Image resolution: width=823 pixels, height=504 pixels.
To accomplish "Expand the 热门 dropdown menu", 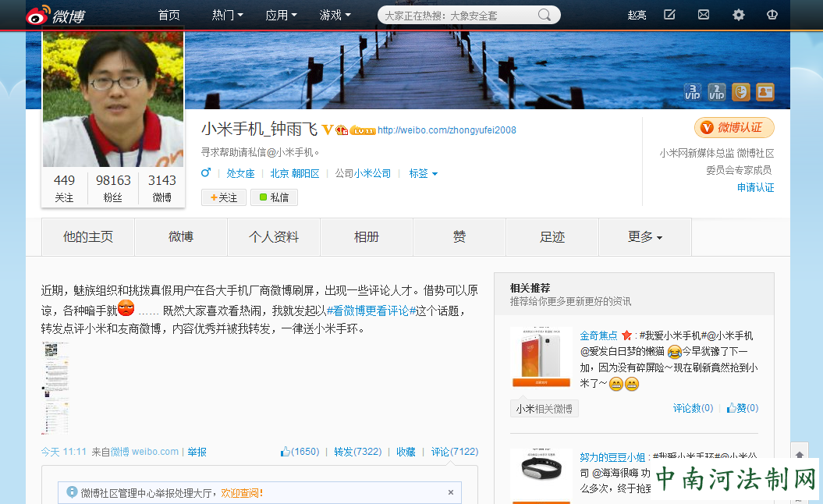I will coord(228,16).
